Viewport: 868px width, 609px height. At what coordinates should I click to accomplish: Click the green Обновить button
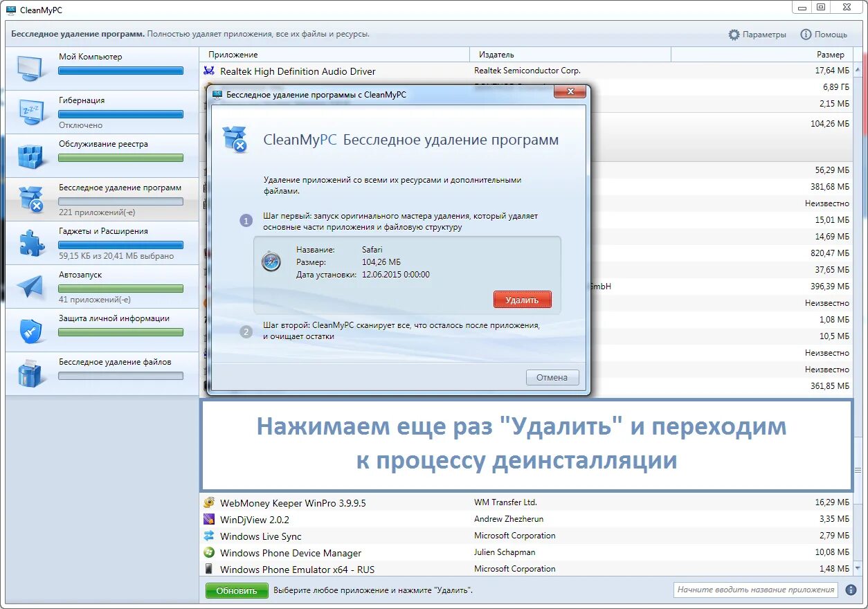(237, 590)
